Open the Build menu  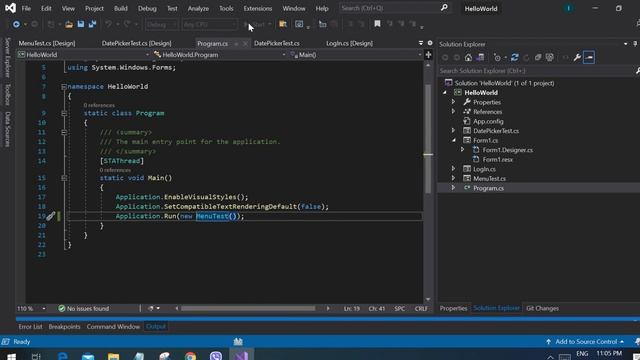(121, 8)
